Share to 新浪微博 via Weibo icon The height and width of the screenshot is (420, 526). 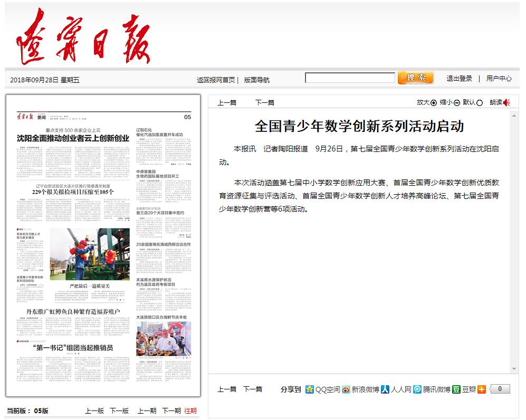346,389
